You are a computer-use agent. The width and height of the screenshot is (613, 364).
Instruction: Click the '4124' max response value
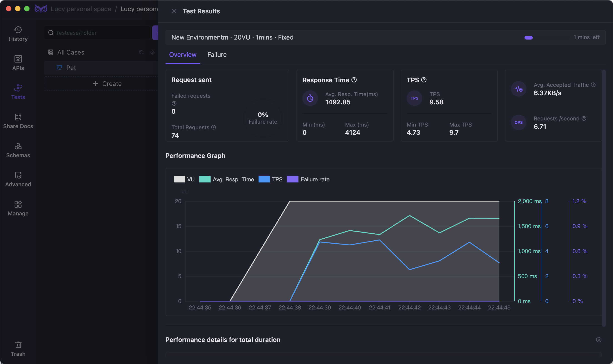pyautogui.click(x=353, y=132)
